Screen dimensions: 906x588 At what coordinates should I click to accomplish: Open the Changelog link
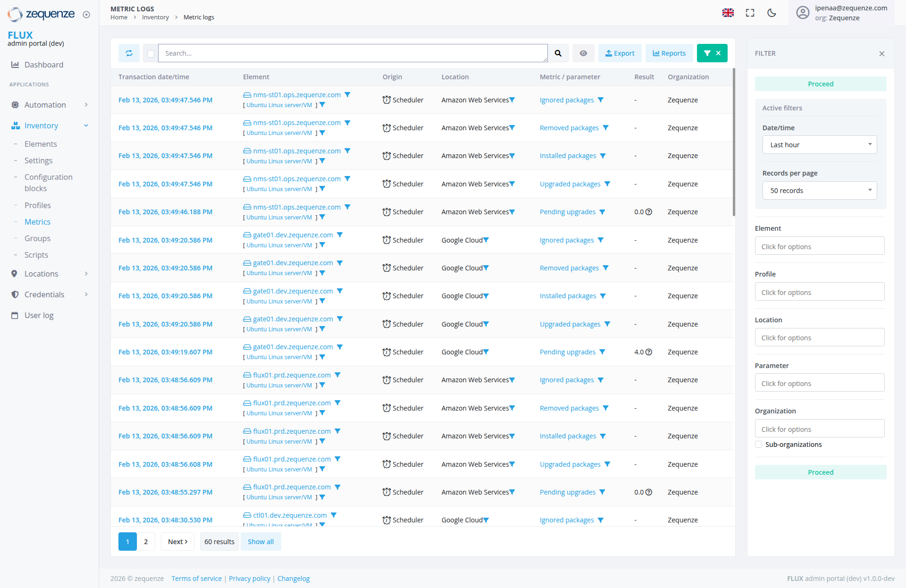click(294, 579)
